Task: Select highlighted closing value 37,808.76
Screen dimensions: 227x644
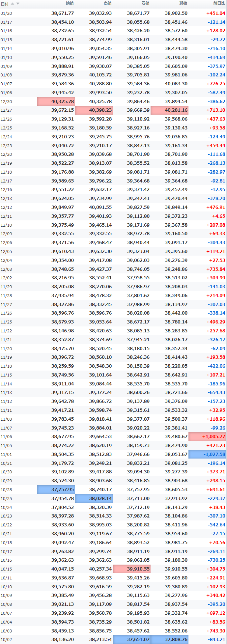Action: [x=169, y=639]
